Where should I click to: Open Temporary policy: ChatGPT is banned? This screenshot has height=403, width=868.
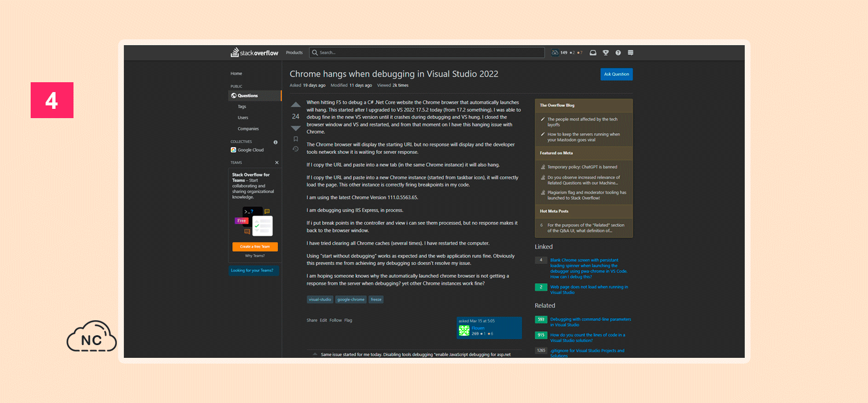point(582,167)
